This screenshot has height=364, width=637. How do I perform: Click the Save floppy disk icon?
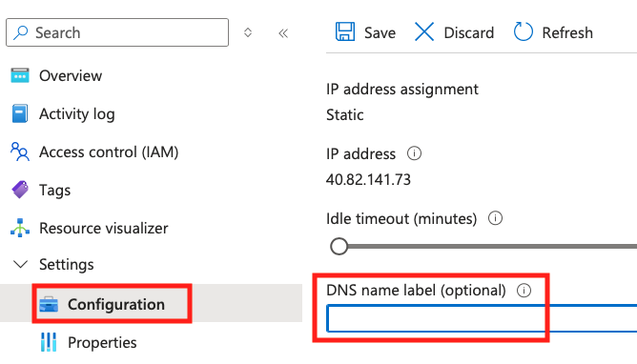345,31
